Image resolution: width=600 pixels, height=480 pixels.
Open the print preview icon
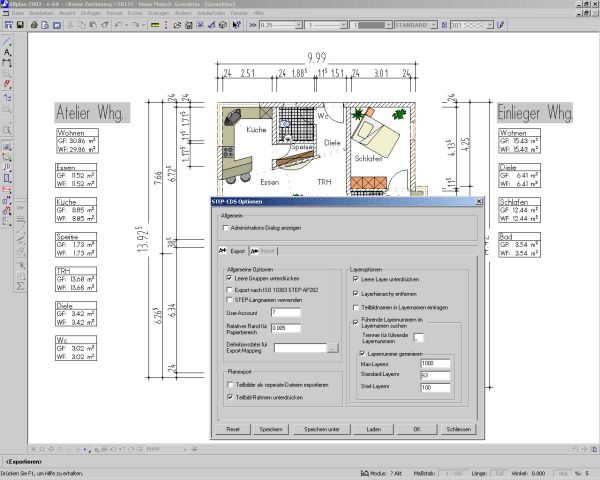pyautogui.click(x=45, y=25)
